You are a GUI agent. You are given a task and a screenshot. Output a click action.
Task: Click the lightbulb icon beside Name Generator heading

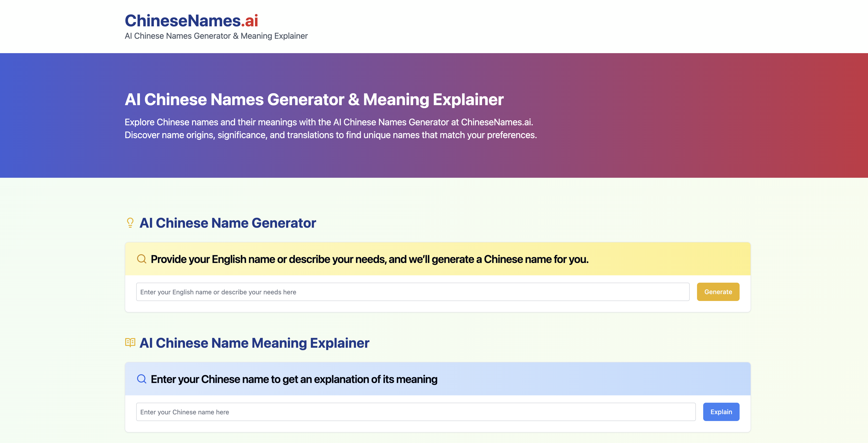[130, 223]
